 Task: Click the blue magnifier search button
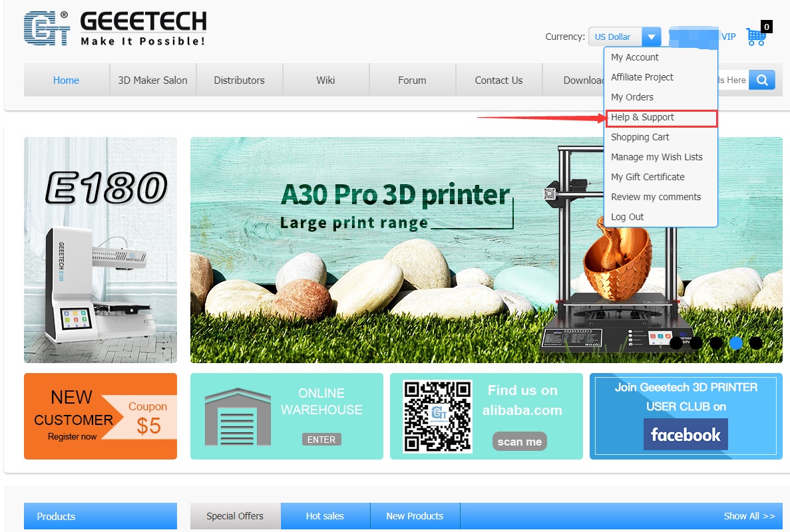tap(762, 80)
